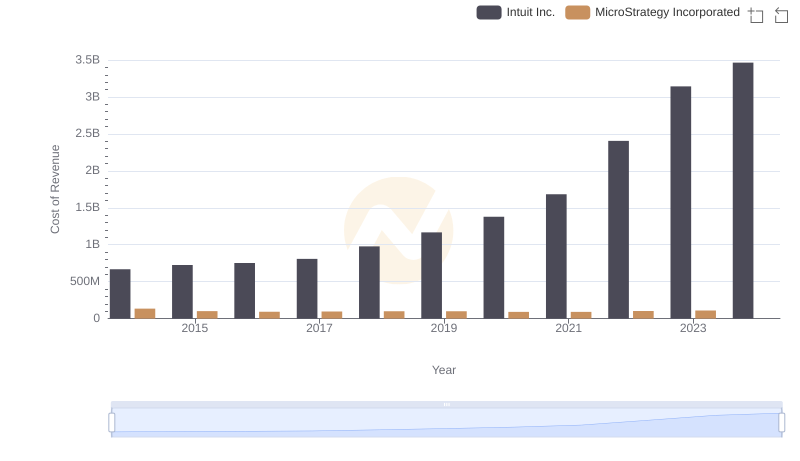The width and height of the screenshot is (800, 461).
Task: Click the zoom reset restore icon
Action: click(x=781, y=15)
